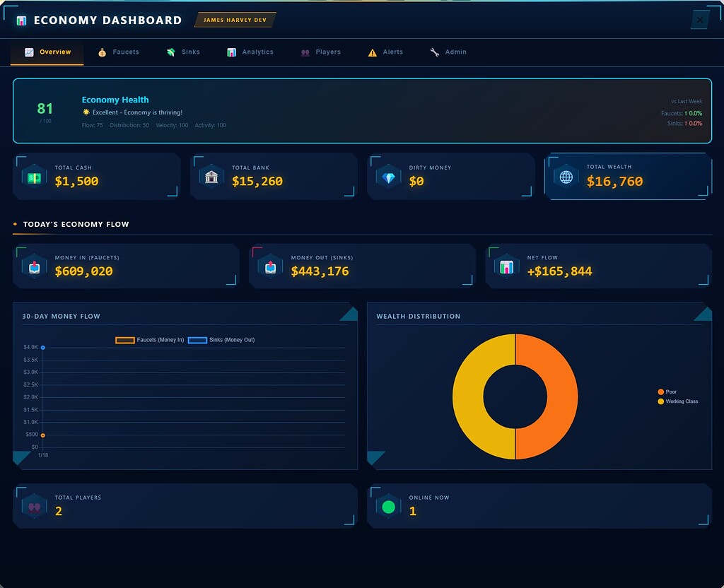Click the Velocity: 100 stat
This screenshot has height=588, width=724.
172,126
